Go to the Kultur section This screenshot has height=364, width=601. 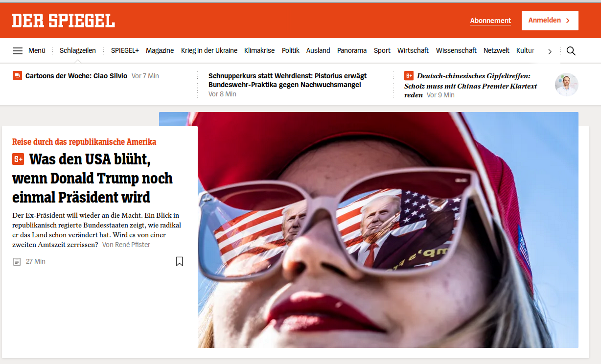pyautogui.click(x=525, y=50)
